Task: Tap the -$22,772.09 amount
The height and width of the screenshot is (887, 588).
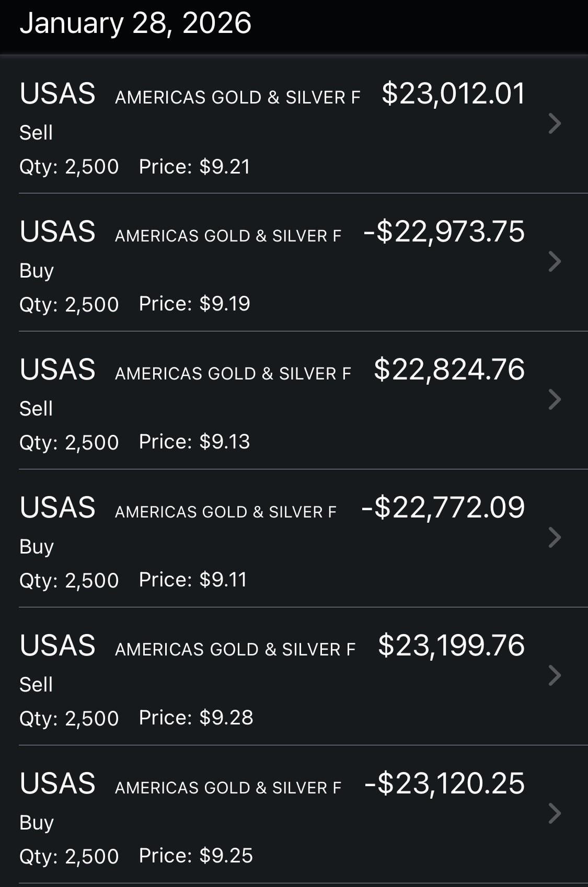Action: coord(443,508)
